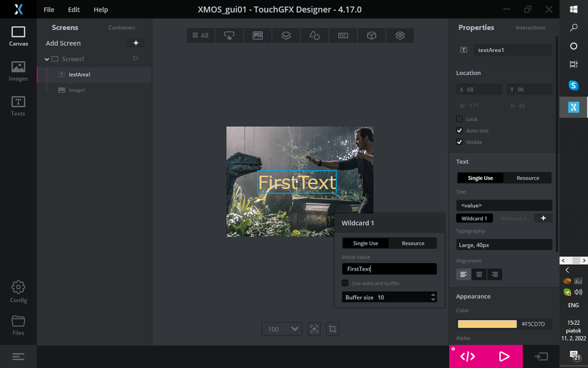588x368 pixels.
Task: Open the Images section in sidebar
Action: click(18, 71)
